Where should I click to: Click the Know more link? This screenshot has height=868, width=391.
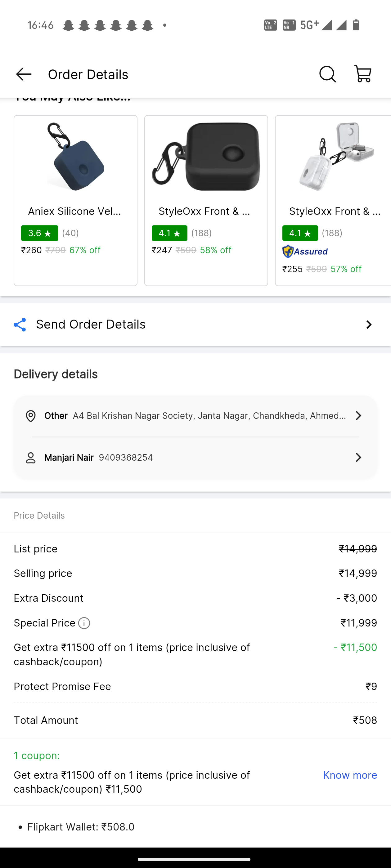[350, 775]
